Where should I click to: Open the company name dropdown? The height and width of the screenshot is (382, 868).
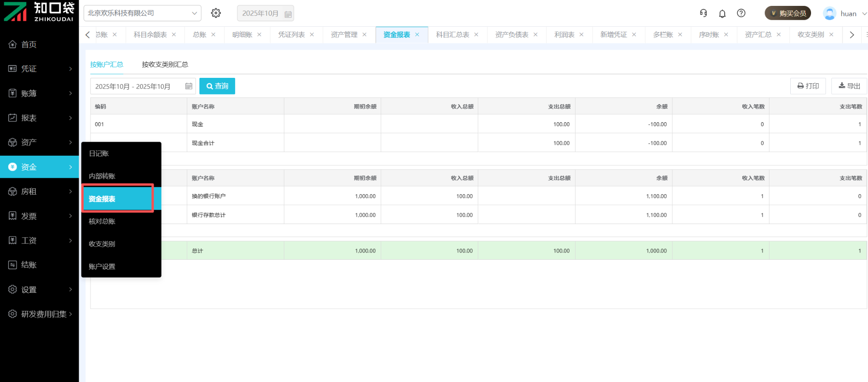coord(142,13)
